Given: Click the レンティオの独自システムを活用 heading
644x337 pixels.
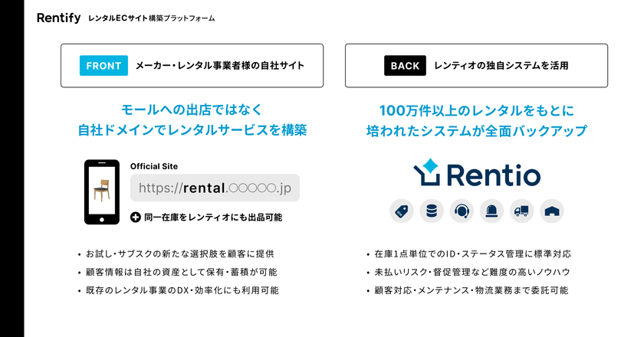Looking at the screenshot, I should tap(501, 66).
